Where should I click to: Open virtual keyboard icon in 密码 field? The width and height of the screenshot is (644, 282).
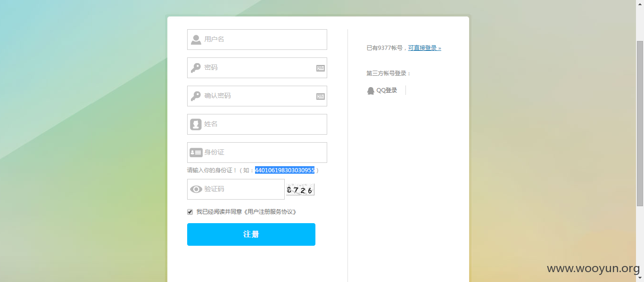321,68
